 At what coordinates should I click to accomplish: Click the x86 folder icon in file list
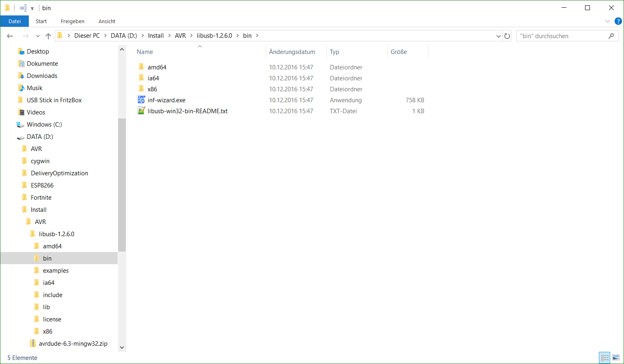141,89
